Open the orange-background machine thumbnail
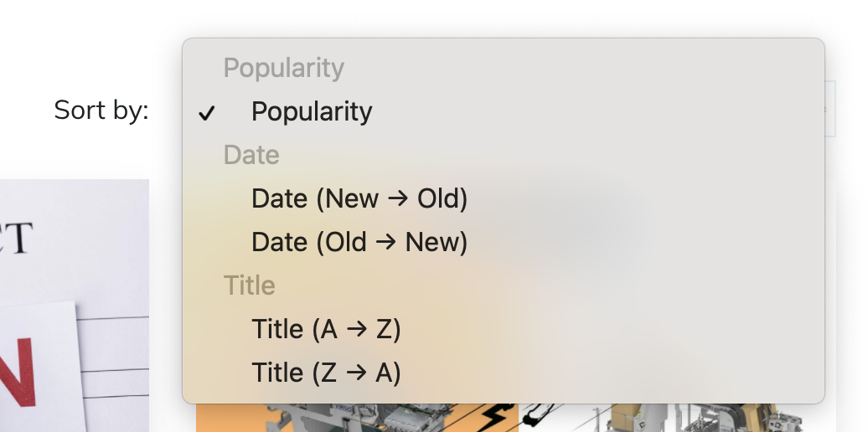The width and height of the screenshot is (868, 432). pos(357,418)
